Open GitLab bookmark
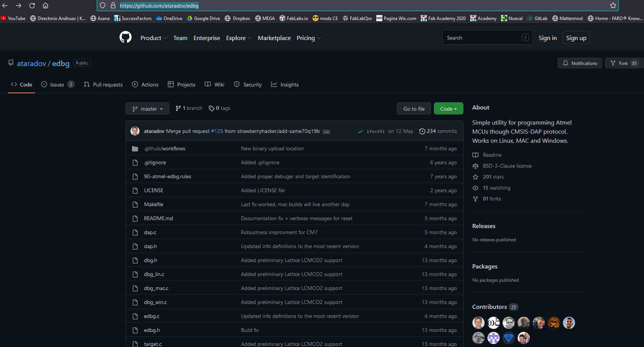 pos(537,18)
